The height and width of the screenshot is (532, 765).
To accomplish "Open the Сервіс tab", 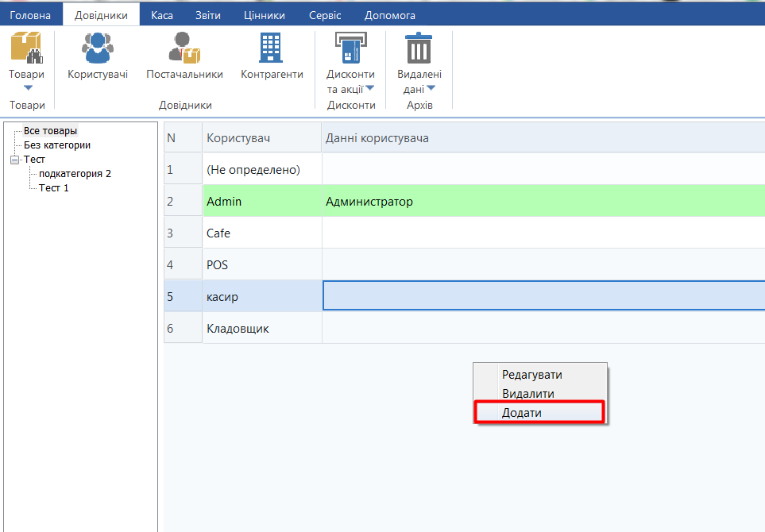I will pyautogui.click(x=325, y=15).
